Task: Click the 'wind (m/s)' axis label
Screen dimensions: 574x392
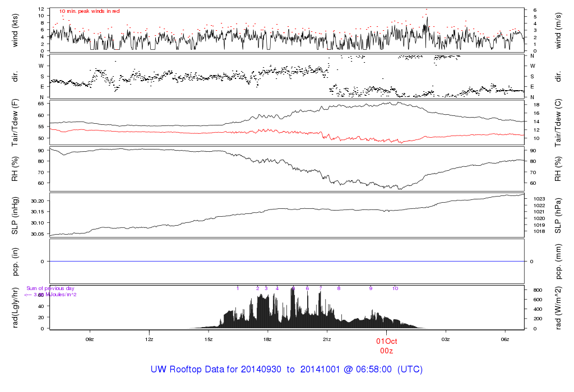Action: point(558,30)
